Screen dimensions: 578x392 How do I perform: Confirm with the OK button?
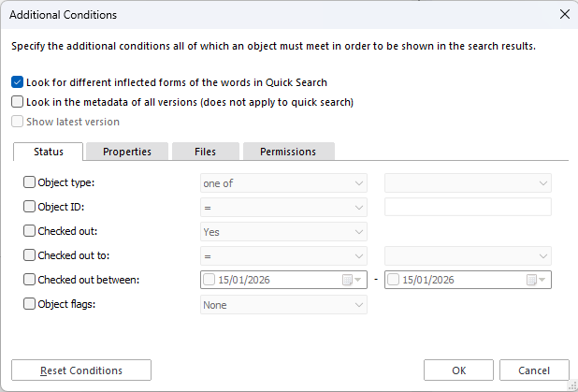[458, 370]
